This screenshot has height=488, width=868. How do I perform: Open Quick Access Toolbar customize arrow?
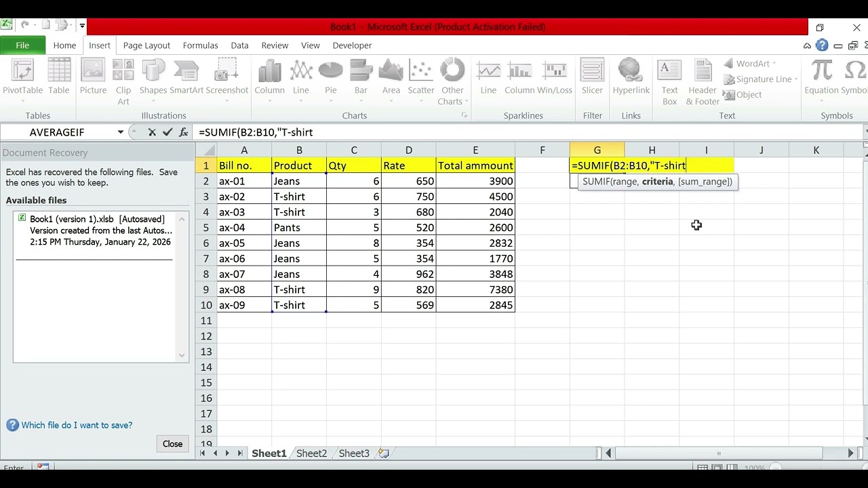click(82, 26)
